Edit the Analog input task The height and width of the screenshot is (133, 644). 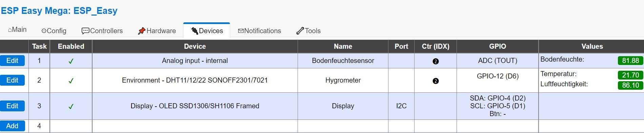(12, 61)
